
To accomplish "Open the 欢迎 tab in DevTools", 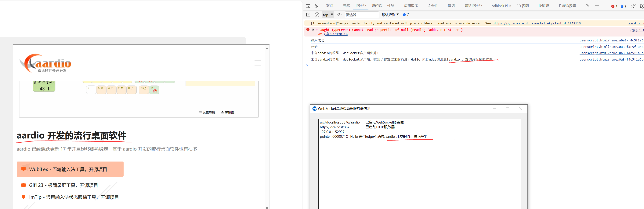I will click(x=330, y=6).
